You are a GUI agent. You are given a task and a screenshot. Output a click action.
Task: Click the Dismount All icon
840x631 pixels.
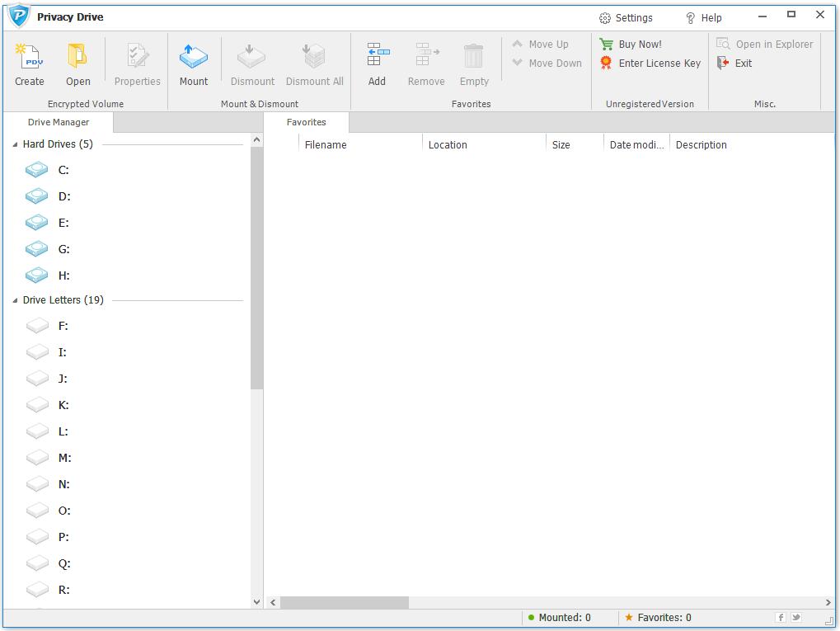click(314, 56)
